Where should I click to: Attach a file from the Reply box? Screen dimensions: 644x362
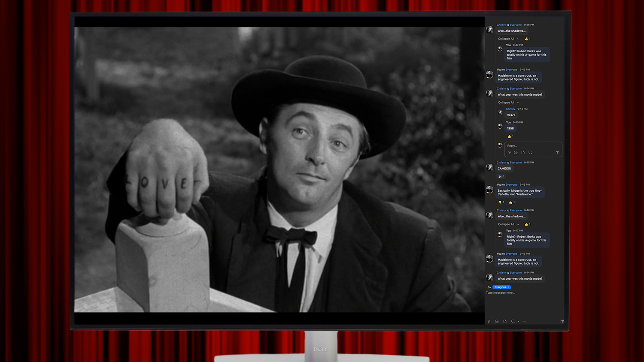523,152
